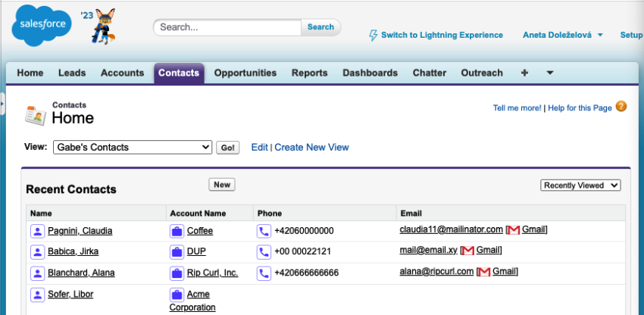The image size is (644, 315).
Task: Click Switch to Lightning Experience link
Action: [x=442, y=36]
